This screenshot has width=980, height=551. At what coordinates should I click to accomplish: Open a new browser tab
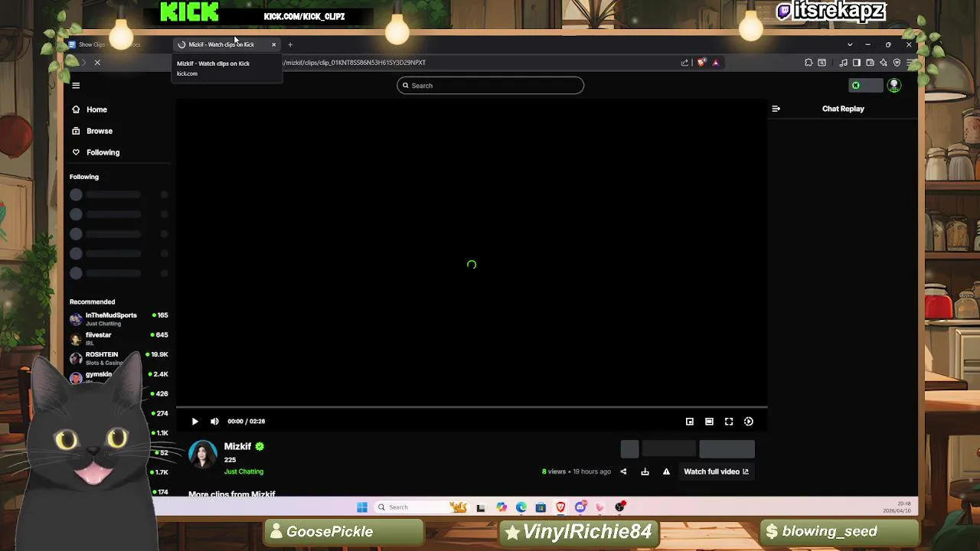coord(290,44)
